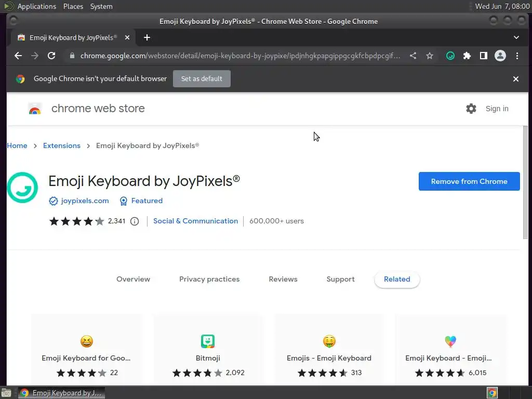Viewport: 532px width, 399px height.
Task: Click the Remove from Chrome button
Action: point(469,181)
